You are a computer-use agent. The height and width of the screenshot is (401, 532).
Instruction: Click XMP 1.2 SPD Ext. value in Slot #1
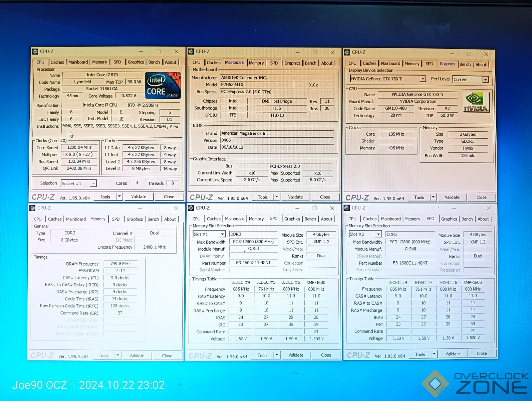click(x=321, y=242)
